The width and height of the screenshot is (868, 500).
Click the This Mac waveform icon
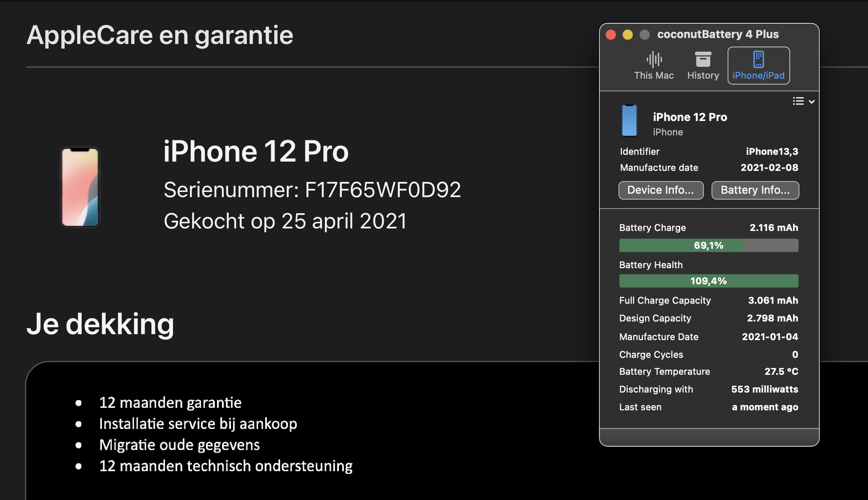click(x=654, y=59)
